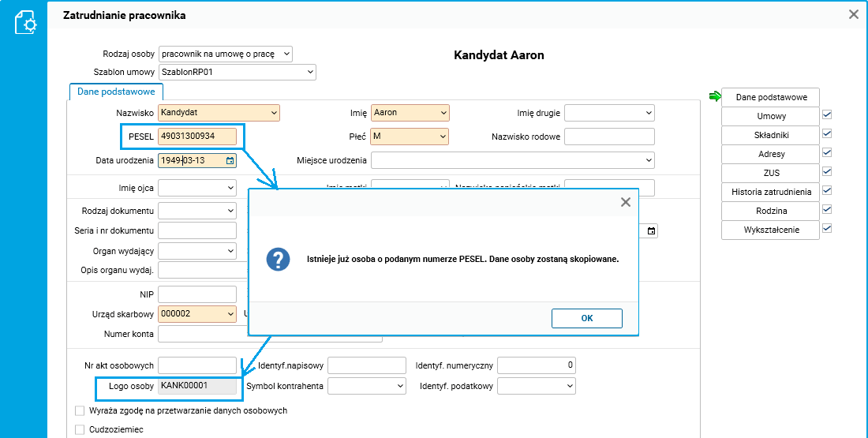Viewport: 868px width, 438px height.
Task: Click the Nazwisko rodowe field
Action: (609, 137)
